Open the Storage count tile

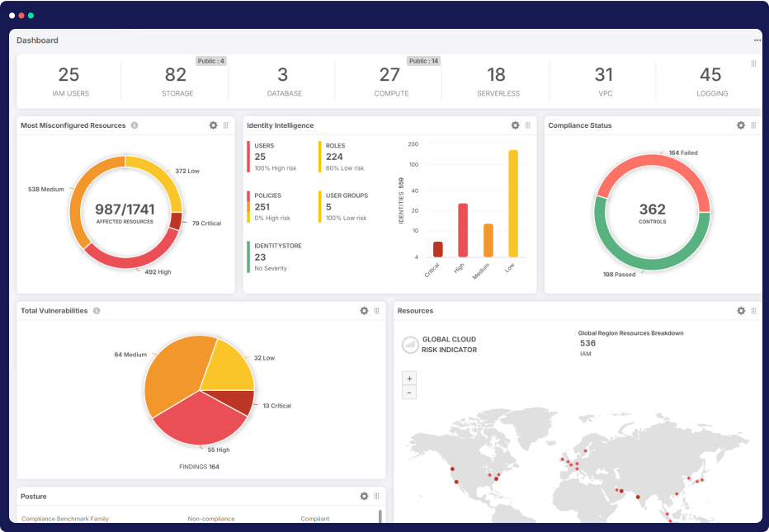176,81
